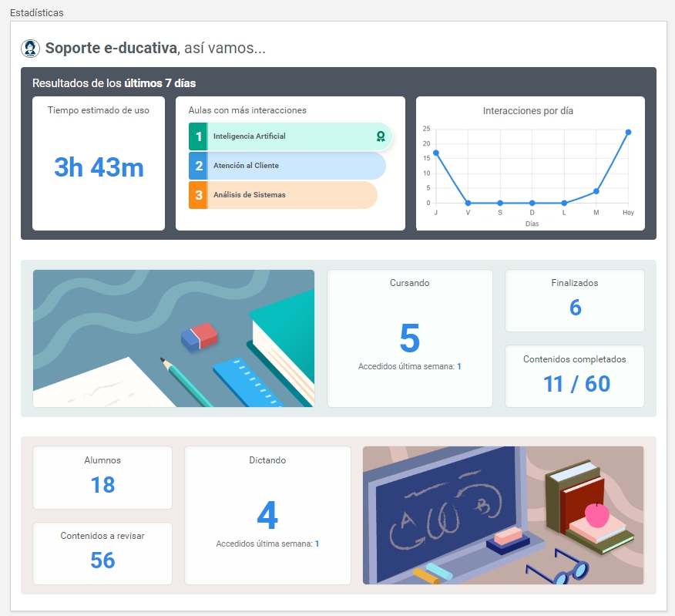675x616 pixels.
Task: Select the blue number 2 rank badge
Action: coord(198,166)
